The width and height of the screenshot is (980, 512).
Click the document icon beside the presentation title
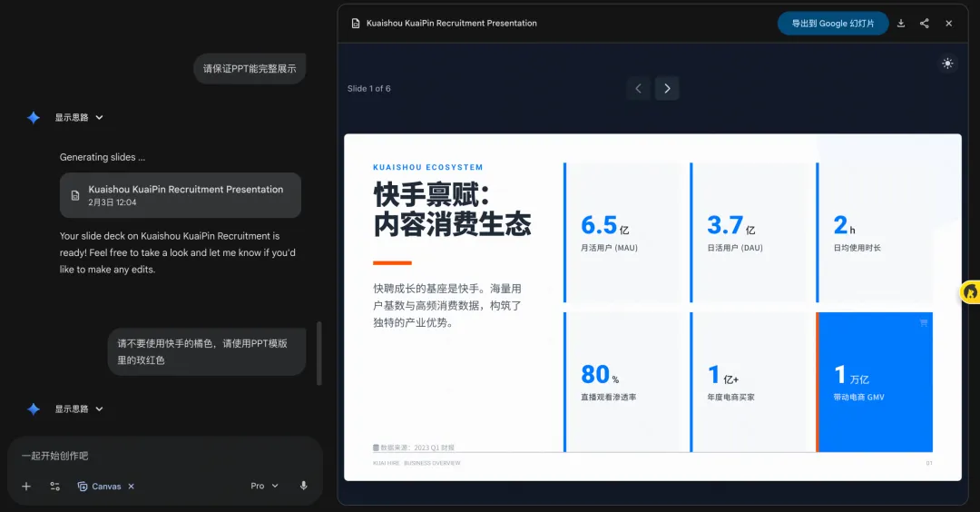click(356, 23)
